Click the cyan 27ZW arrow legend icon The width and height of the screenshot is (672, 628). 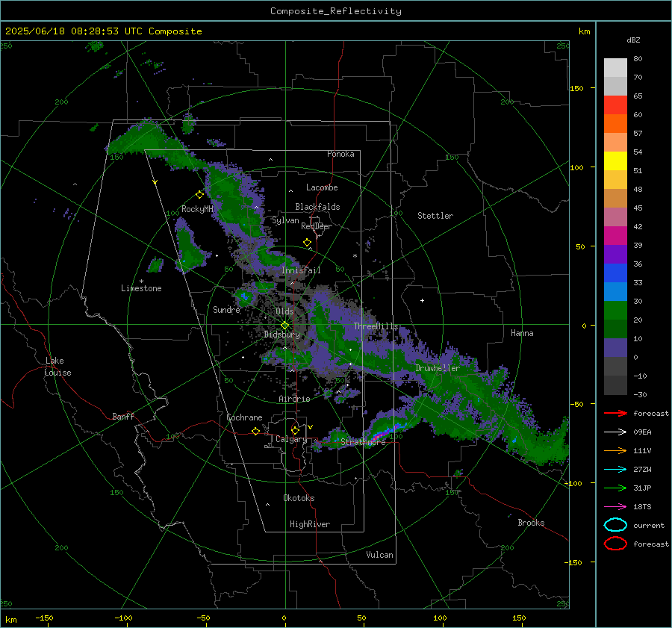(615, 470)
